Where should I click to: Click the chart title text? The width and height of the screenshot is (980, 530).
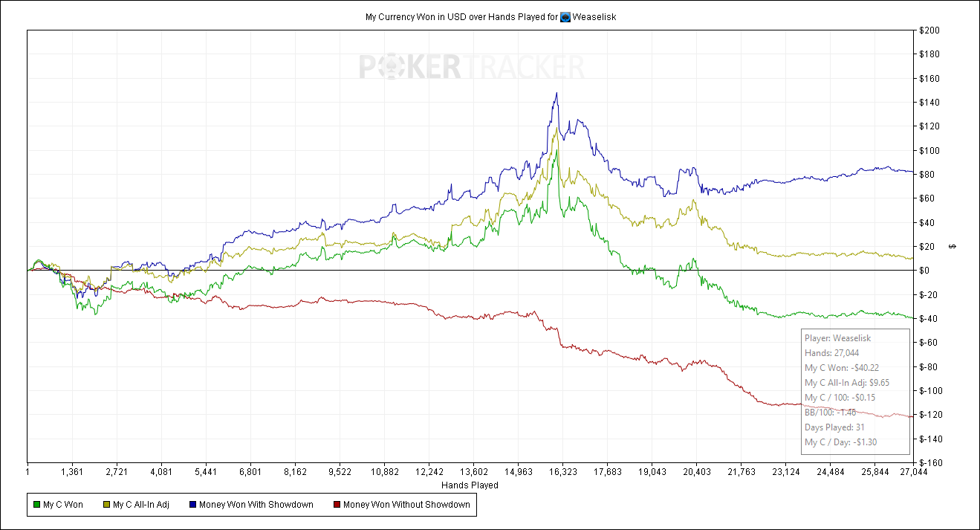pos(490,16)
